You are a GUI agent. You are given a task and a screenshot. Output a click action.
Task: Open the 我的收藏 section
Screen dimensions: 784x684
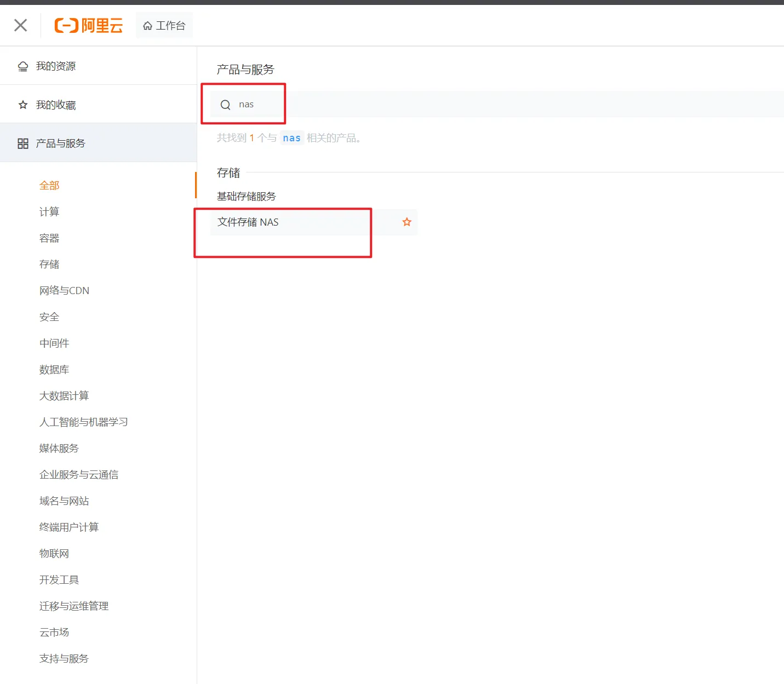pos(56,105)
